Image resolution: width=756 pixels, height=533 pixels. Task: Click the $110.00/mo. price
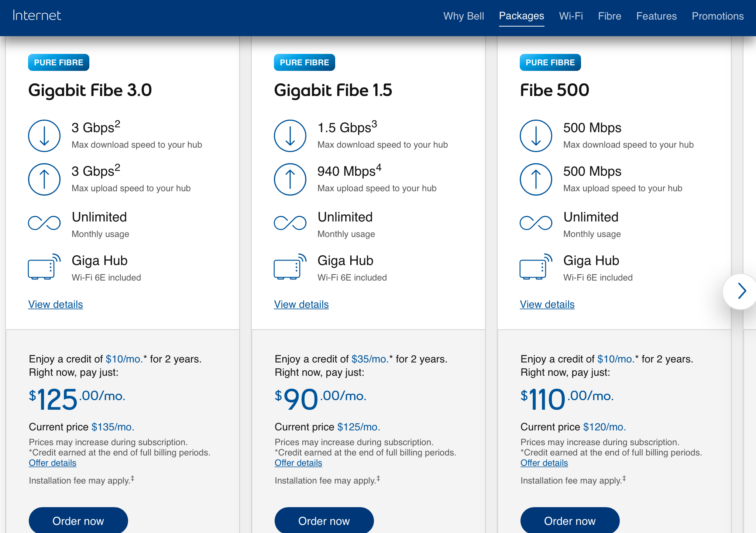[567, 399]
